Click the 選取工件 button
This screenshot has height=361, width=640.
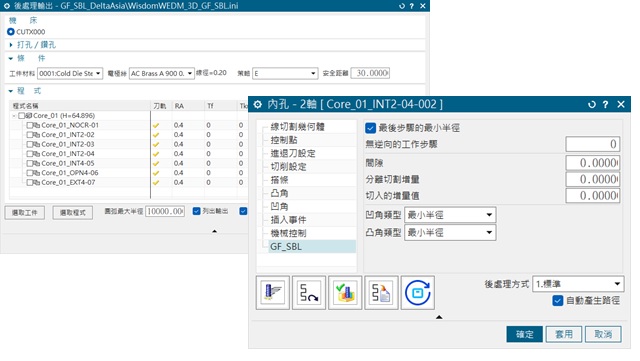pos(24,213)
